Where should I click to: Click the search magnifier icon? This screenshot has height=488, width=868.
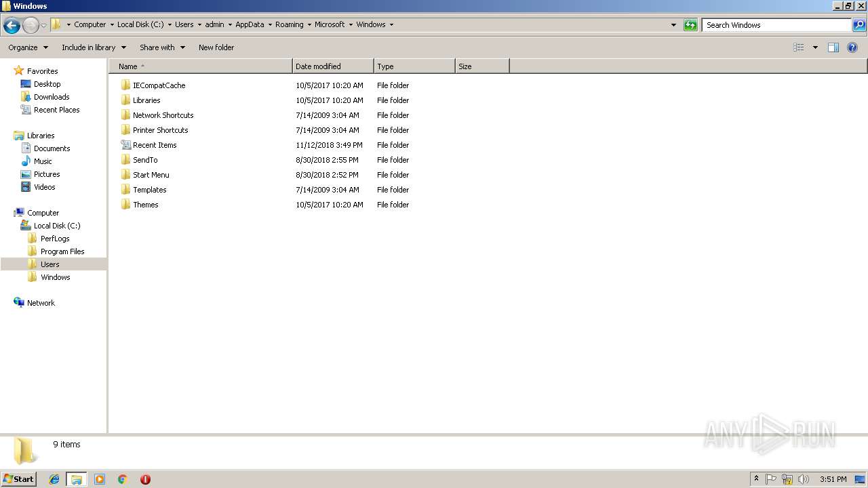coord(859,25)
